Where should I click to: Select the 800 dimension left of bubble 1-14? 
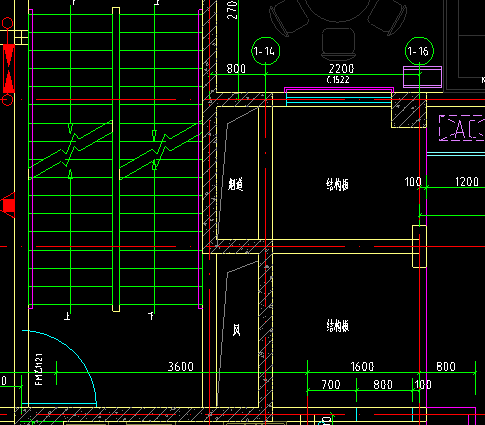coord(236,69)
